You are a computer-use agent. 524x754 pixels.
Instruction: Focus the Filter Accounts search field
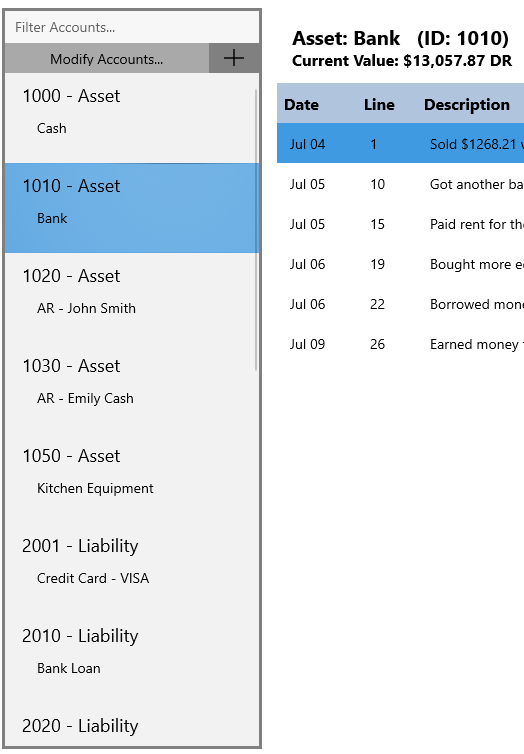pyautogui.click(x=132, y=27)
